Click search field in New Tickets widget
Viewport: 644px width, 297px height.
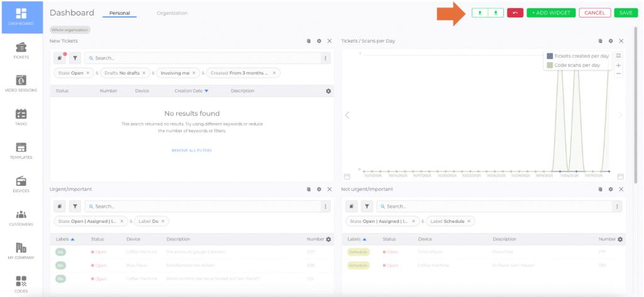click(202, 58)
